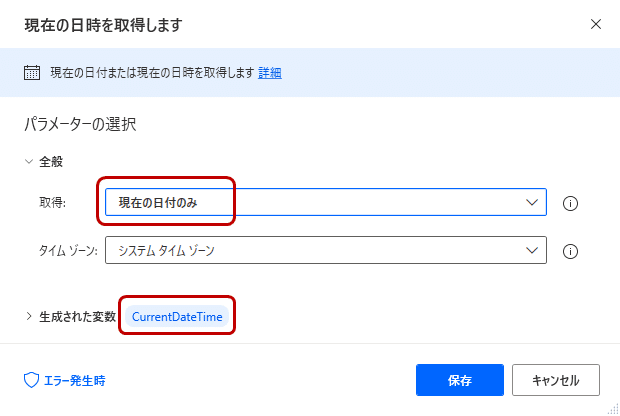Click the 生成された変数 label text
620x416 pixels.
pos(78,317)
